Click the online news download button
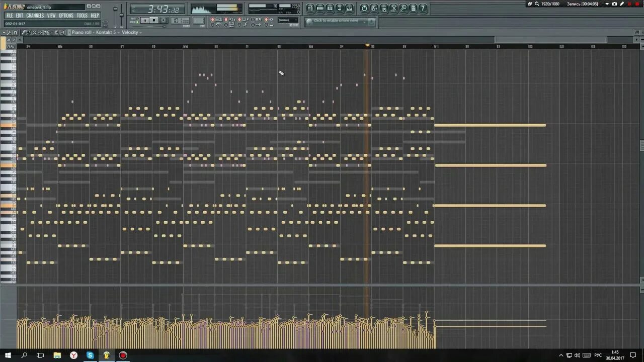 [371, 22]
